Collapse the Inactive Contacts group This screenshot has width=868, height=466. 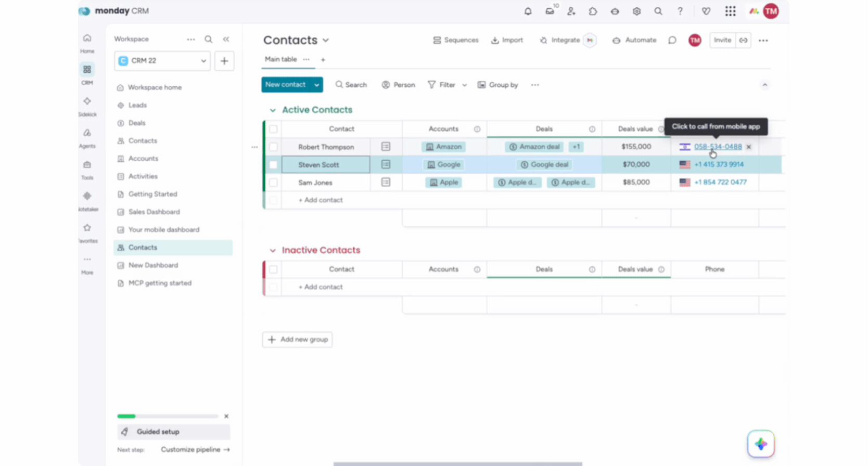click(272, 251)
